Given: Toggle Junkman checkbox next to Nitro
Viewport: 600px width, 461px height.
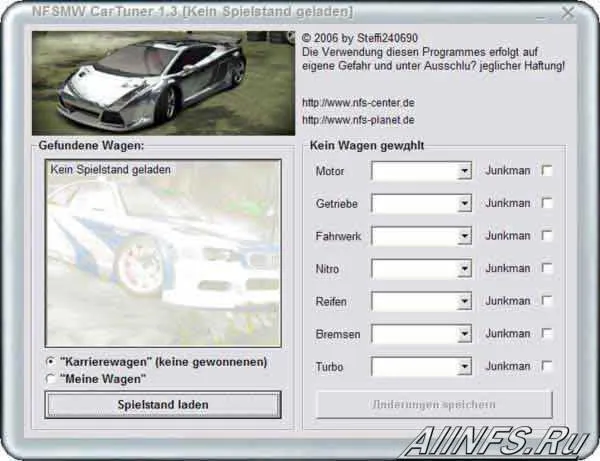Looking at the screenshot, I should pos(547,269).
